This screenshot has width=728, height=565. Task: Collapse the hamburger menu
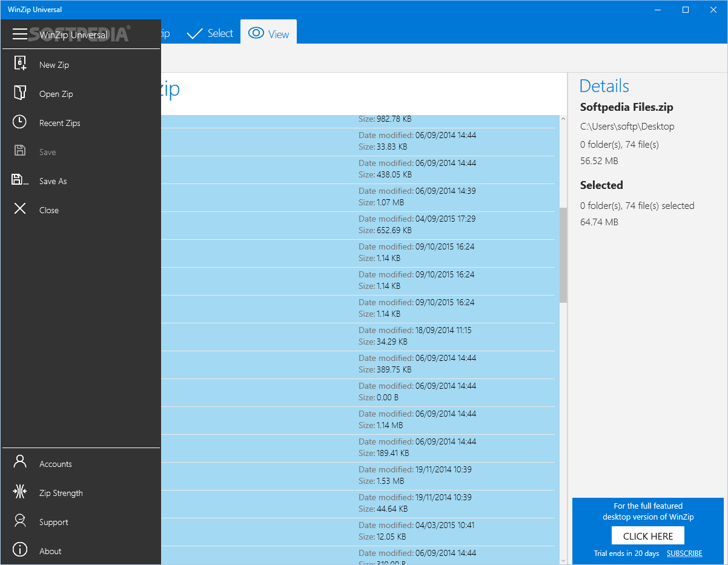point(20,34)
